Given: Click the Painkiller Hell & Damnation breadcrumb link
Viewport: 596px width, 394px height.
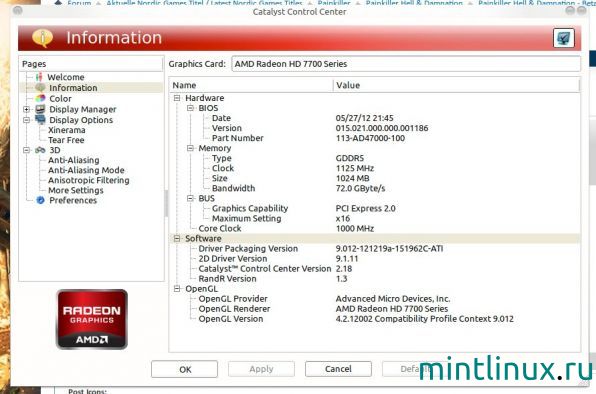Looking at the screenshot, I should tap(414, 3).
